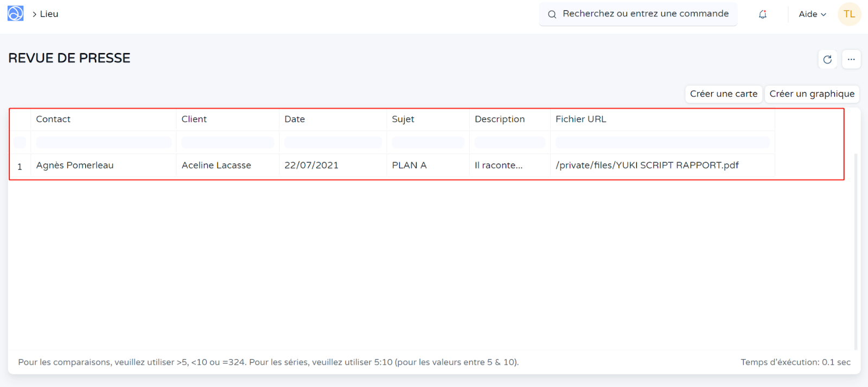This screenshot has width=868, height=387.
Task: Open the three-dots more options menu
Action: [x=851, y=60]
